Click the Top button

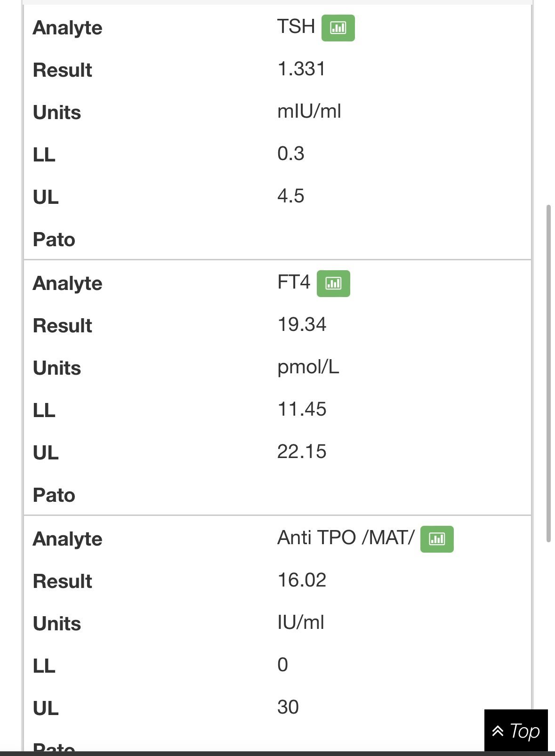(515, 731)
